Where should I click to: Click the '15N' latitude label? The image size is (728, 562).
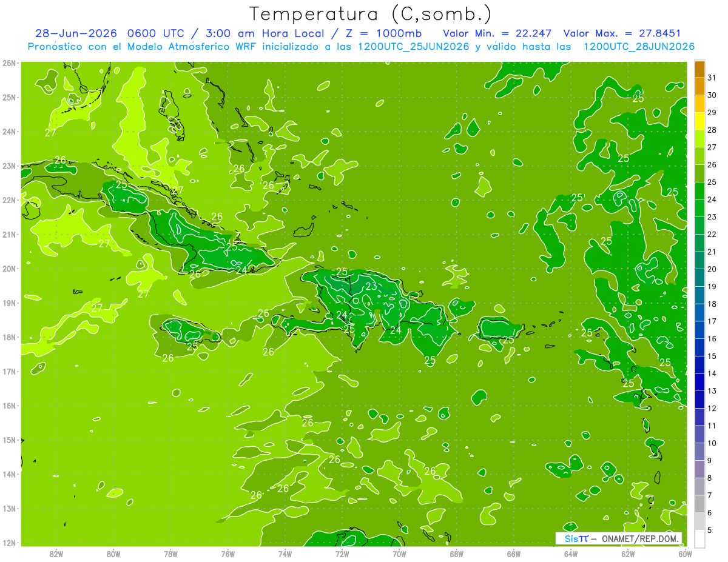[x=8, y=440]
